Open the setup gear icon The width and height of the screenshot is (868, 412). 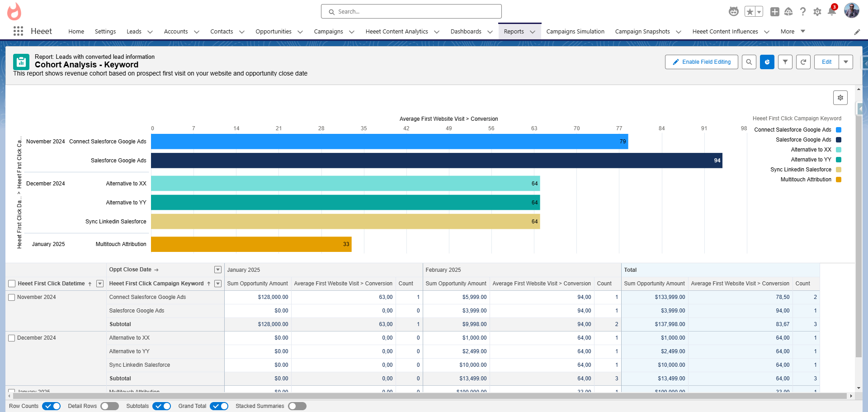click(x=817, y=12)
